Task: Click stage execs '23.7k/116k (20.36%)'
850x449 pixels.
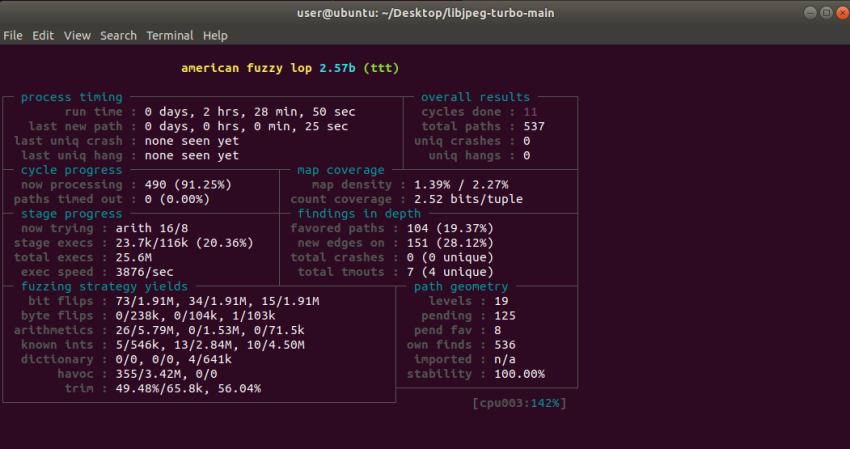Action: [x=184, y=243]
